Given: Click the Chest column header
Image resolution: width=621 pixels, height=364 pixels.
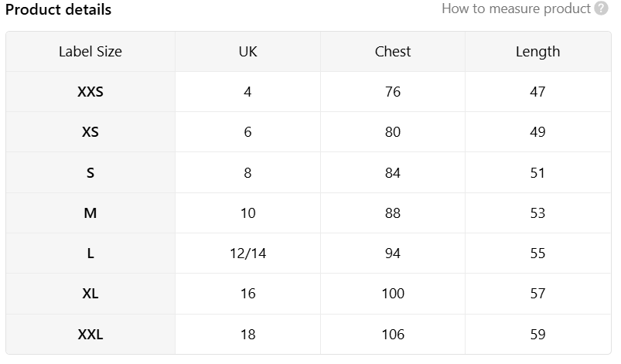Looking at the screenshot, I should click(x=393, y=52).
